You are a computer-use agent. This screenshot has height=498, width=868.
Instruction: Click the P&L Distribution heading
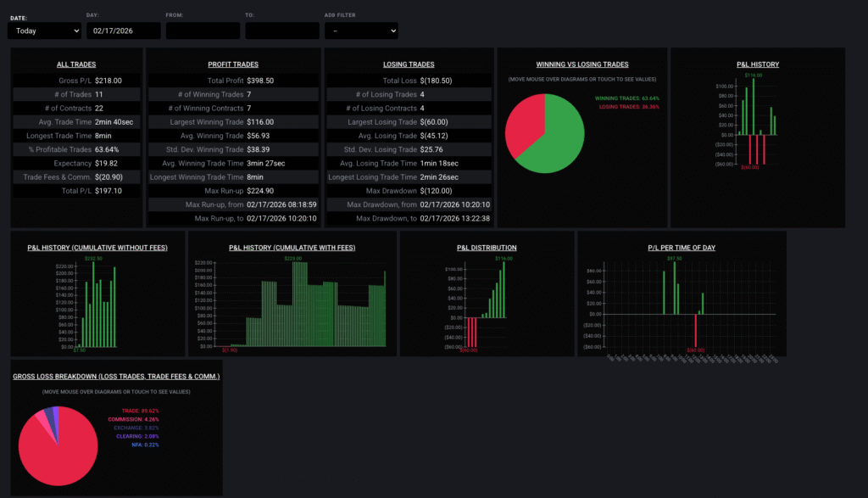(x=487, y=248)
